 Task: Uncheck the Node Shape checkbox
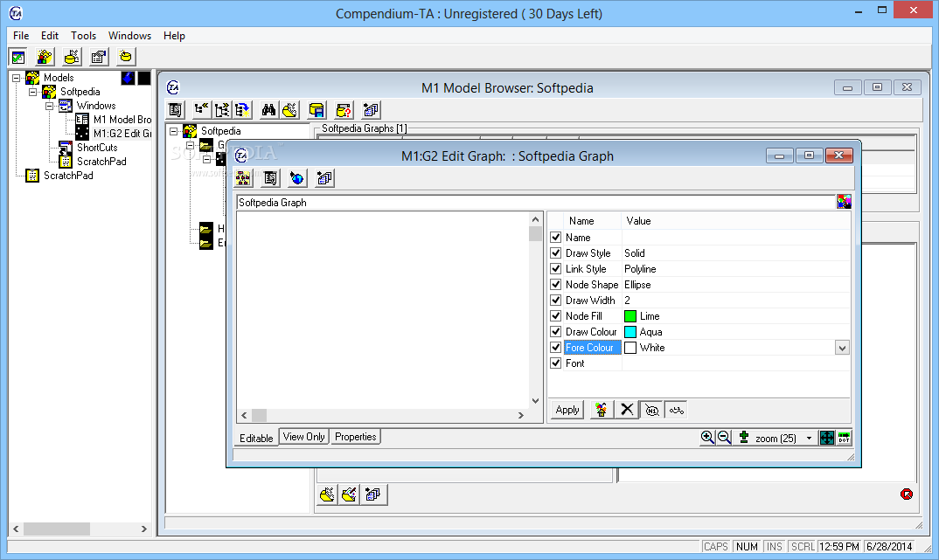tap(556, 284)
